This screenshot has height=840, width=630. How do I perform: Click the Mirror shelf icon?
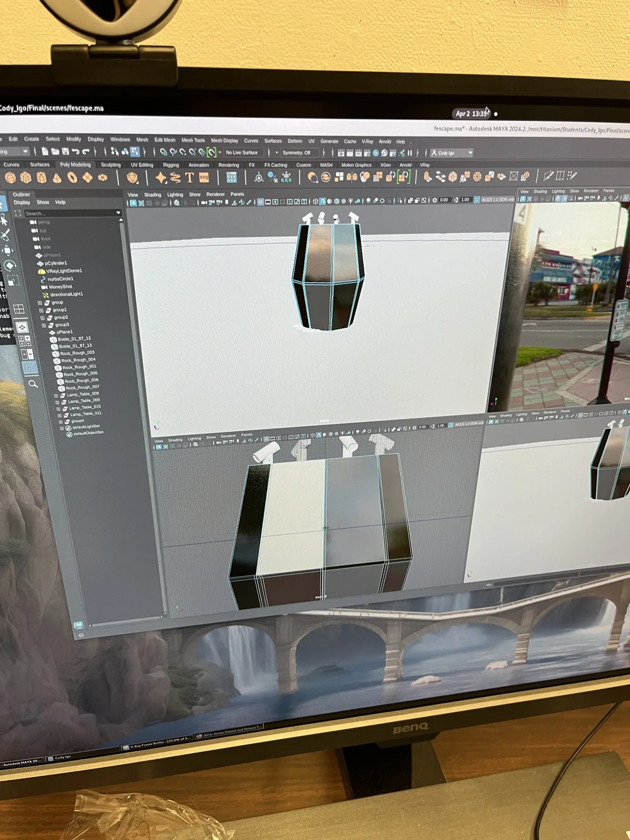click(353, 177)
